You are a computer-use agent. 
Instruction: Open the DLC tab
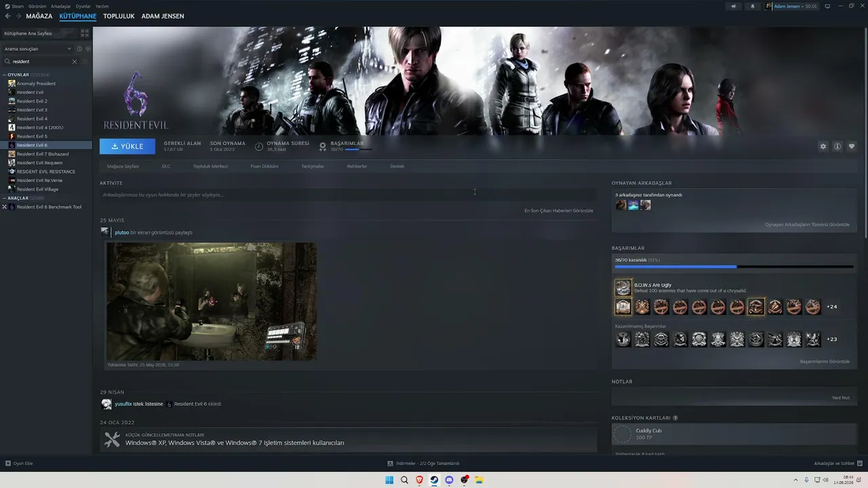point(166,166)
